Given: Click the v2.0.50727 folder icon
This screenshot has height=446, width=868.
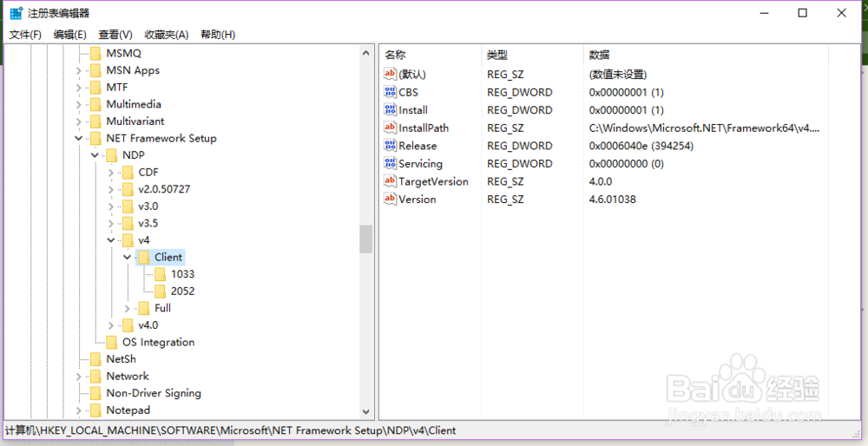Looking at the screenshot, I should (x=128, y=189).
